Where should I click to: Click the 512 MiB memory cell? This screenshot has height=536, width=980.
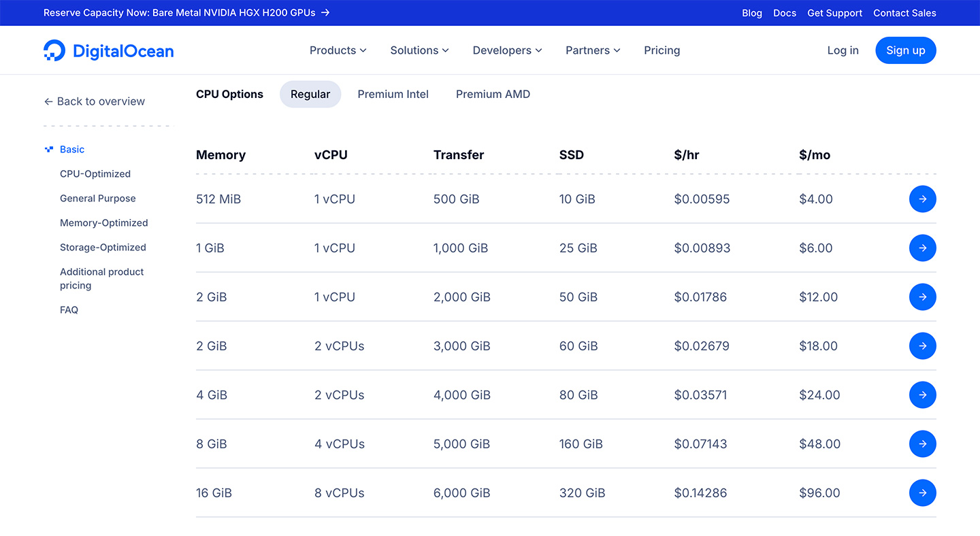(x=218, y=199)
